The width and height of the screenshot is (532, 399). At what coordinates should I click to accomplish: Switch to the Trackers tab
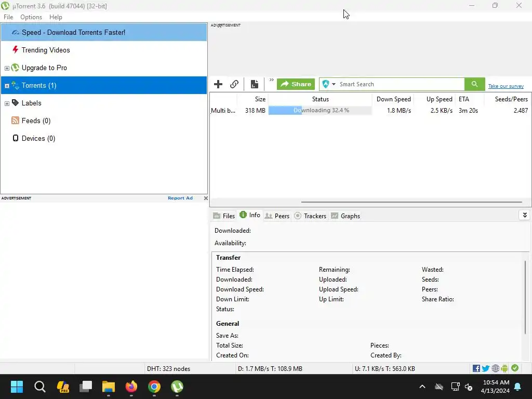310,216
